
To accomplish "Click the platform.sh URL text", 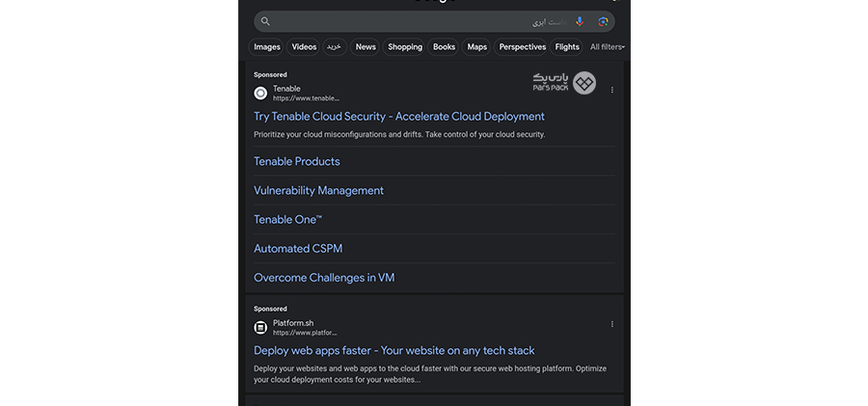I will 305,333.
